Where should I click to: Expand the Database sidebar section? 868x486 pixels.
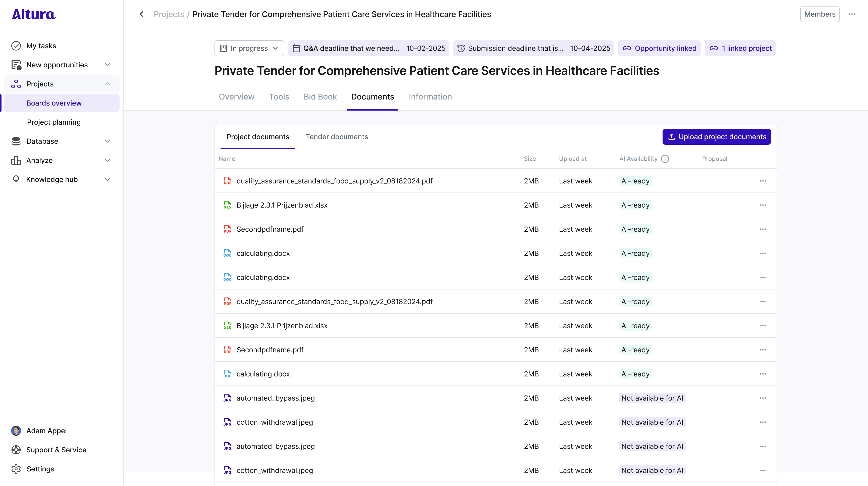107,141
